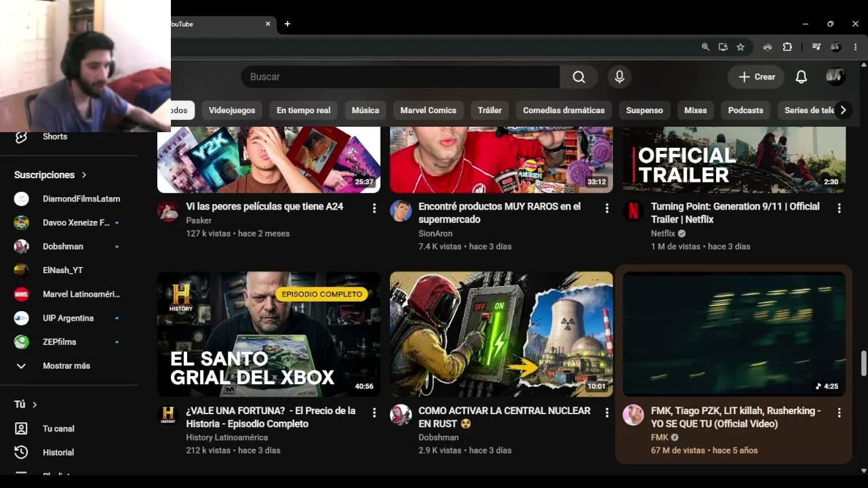Screen dimensions: 868x488
Task: Click the SionAron avatar beside the supermercado video
Action: pyautogui.click(x=401, y=211)
